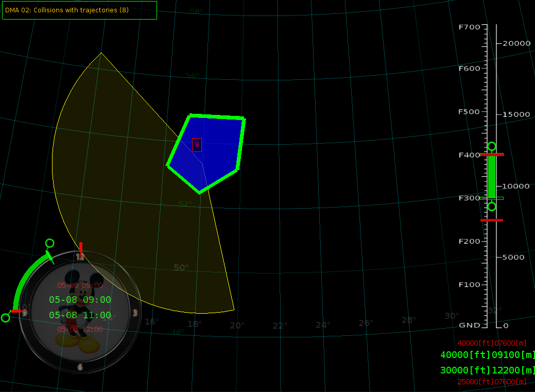This screenshot has width=535, height=392.
Task: Click the 6 numeral on the clock
Action: click(x=80, y=367)
